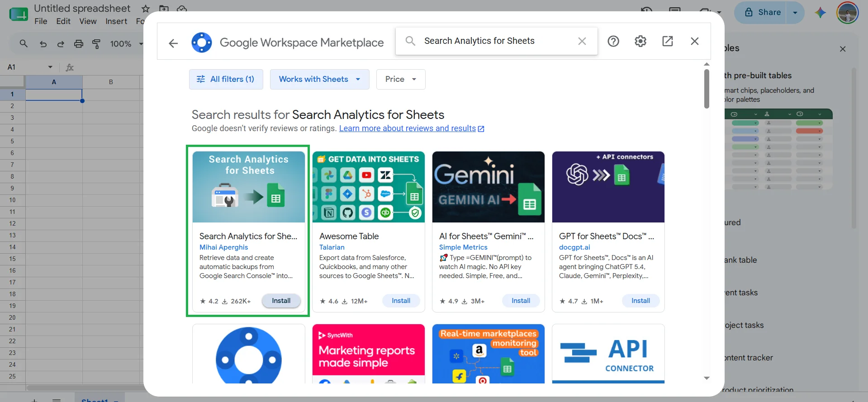Open View menu in Sheets

coord(88,21)
